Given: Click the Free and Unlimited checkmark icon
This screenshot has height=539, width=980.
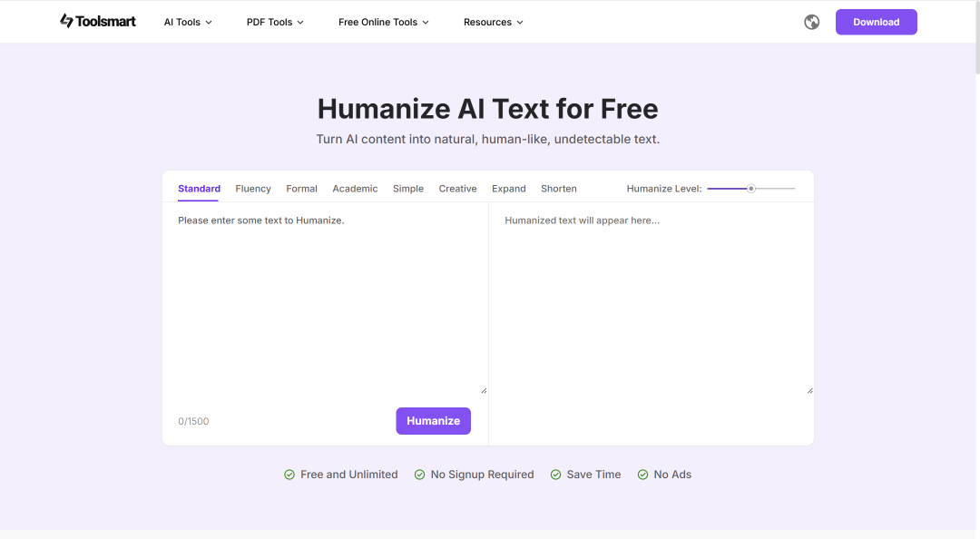Looking at the screenshot, I should (289, 475).
